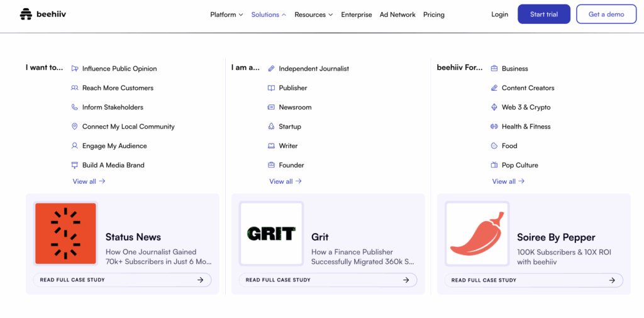Select the Grit case study thumbnail

click(x=271, y=234)
